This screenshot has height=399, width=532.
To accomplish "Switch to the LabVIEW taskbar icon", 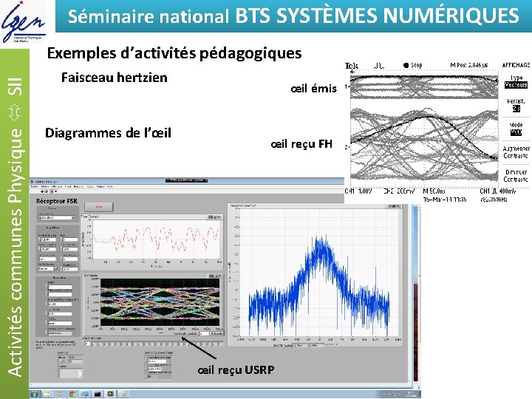I will pyautogui.click(x=110, y=394).
